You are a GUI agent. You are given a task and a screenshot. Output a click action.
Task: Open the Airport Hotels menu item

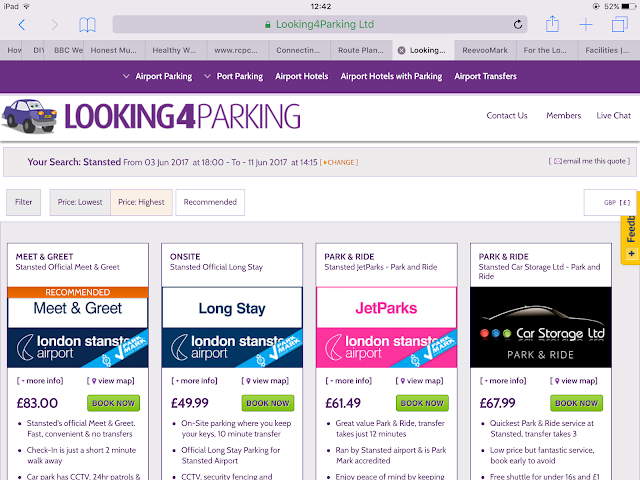(x=302, y=76)
